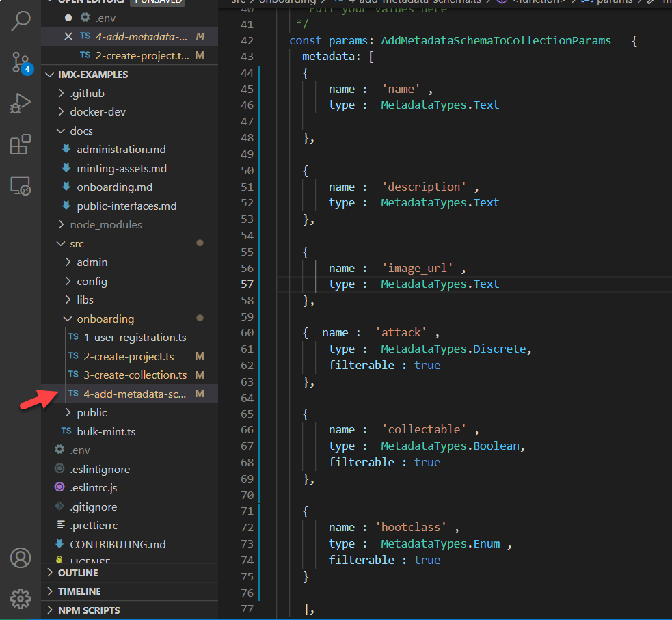Image resolution: width=672 pixels, height=620 pixels.
Task: Click MetadataTypes.Enum on line 73
Action: tap(440, 543)
